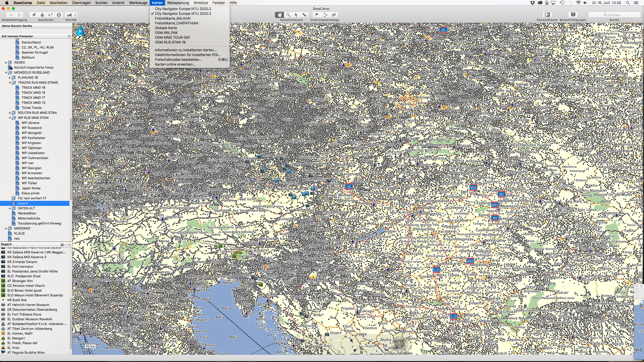This screenshot has width=644, height=362.
Task: Expand the DATEN ALT folder
Action: tap(10, 208)
